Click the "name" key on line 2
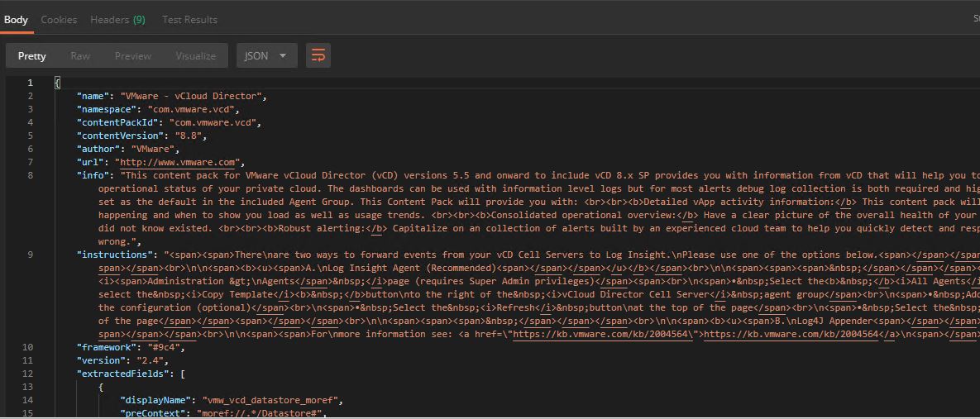 93,96
